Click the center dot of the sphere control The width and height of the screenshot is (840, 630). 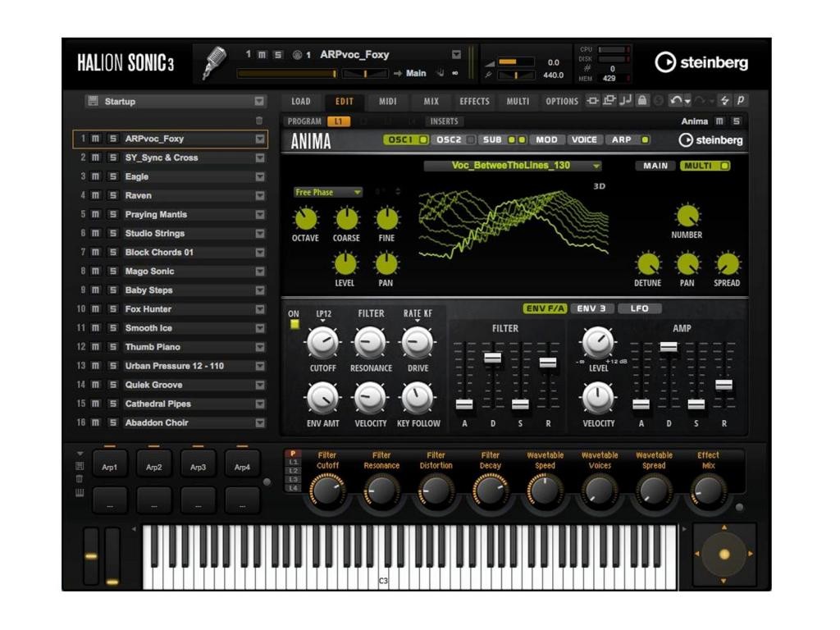click(x=724, y=555)
